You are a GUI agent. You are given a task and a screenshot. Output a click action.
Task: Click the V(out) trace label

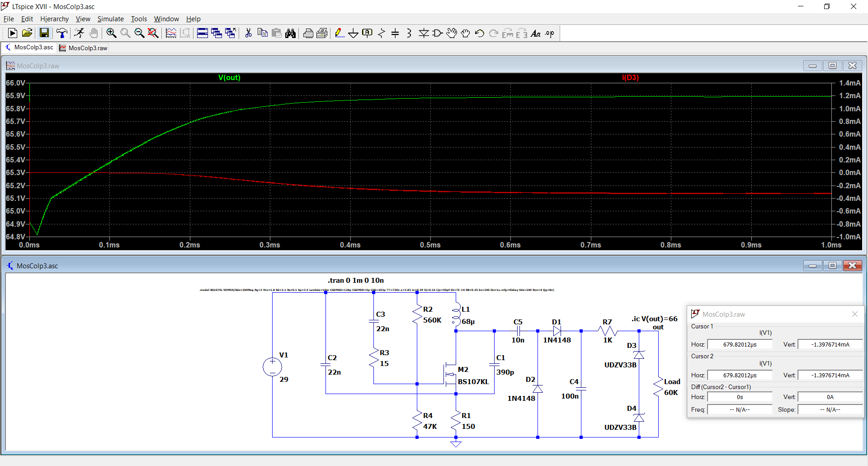[229, 77]
